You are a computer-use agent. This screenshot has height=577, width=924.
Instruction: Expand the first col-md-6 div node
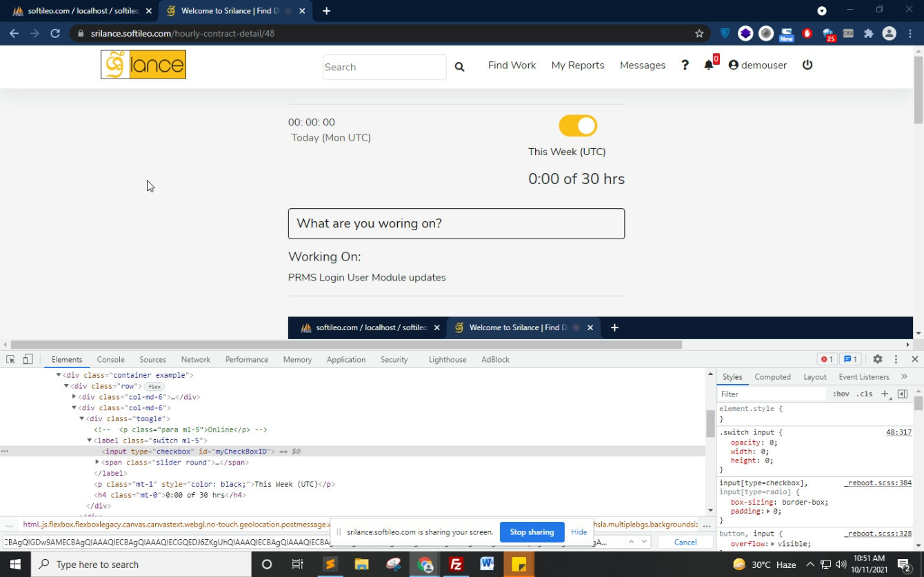point(74,397)
